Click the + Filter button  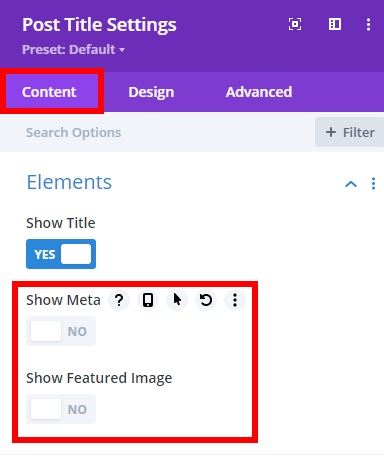[349, 132]
